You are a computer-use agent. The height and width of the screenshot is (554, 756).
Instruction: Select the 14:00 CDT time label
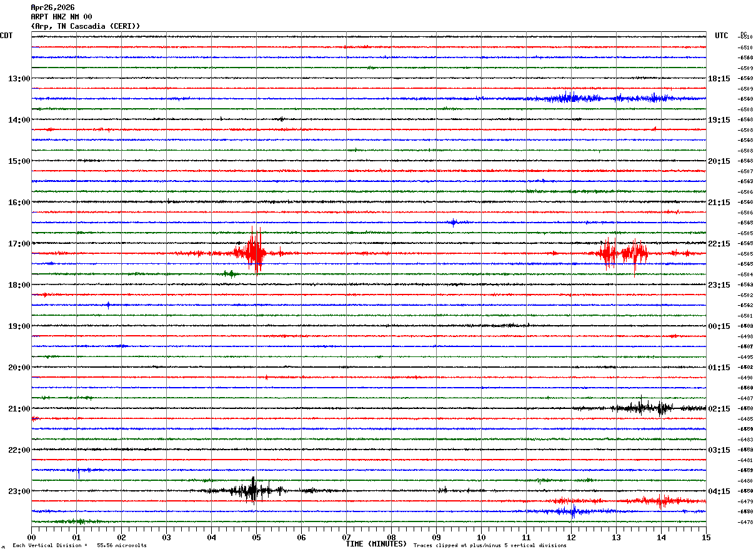pos(19,120)
